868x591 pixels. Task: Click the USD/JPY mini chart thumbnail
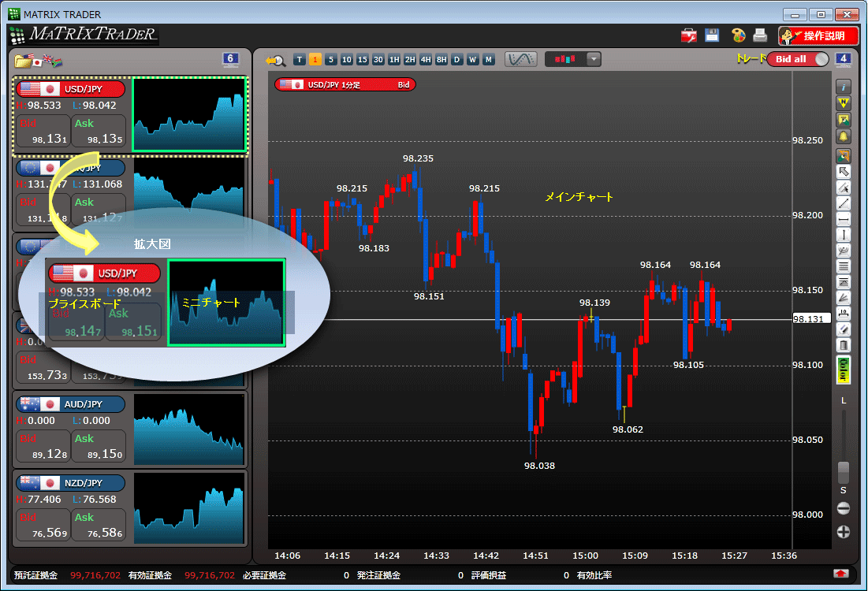(189, 114)
